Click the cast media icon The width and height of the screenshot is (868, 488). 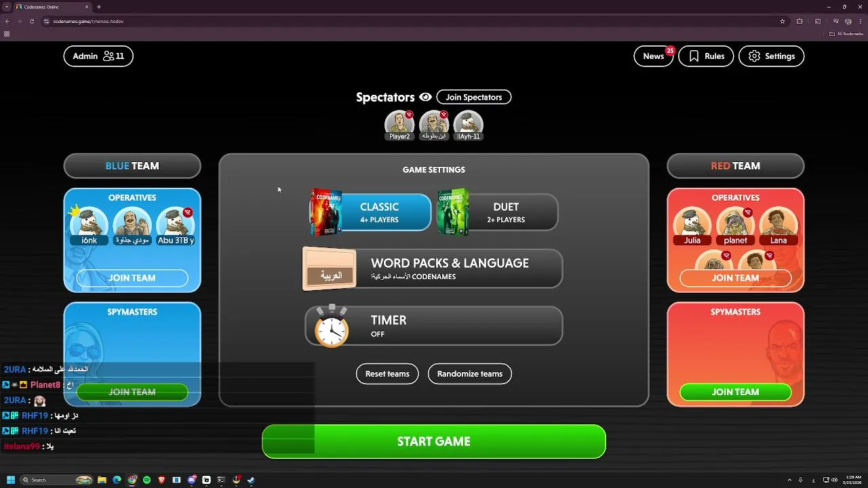click(x=818, y=21)
